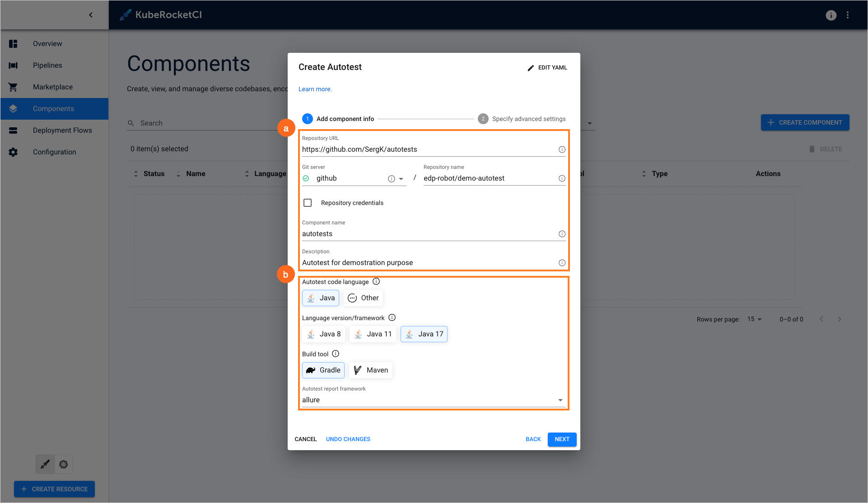Go to Deployment Flows section
The width and height of the screenshot is (868, 503).
62,130
